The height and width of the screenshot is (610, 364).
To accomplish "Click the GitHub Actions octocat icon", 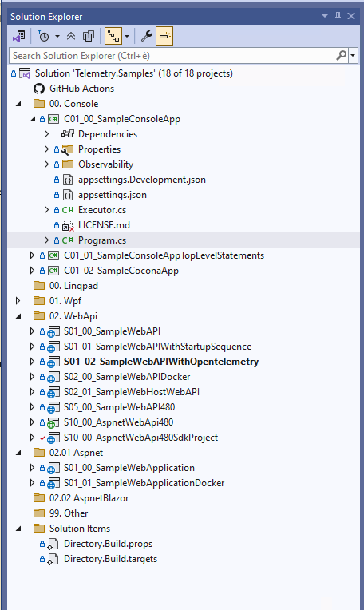I will click(39, 89).
